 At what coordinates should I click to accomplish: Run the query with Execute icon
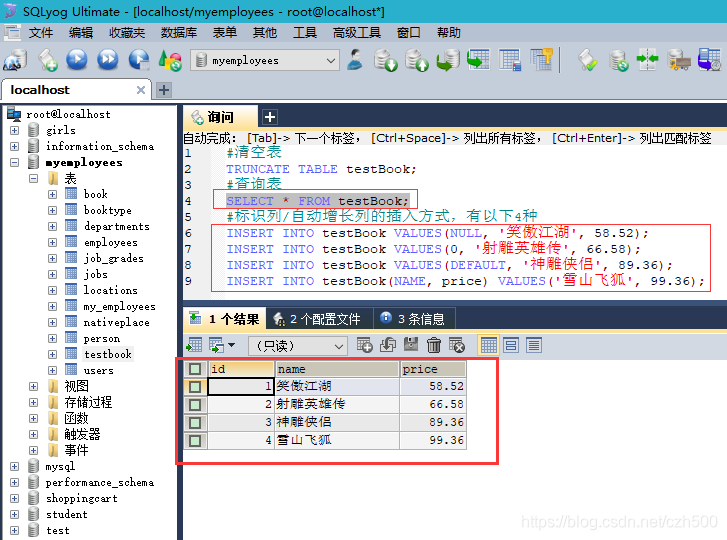tap(77, 60)
